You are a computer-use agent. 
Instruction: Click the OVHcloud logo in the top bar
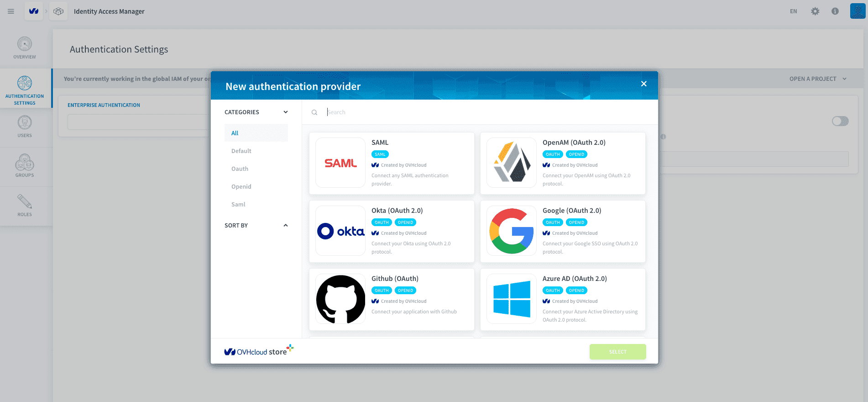pos(34,11)
